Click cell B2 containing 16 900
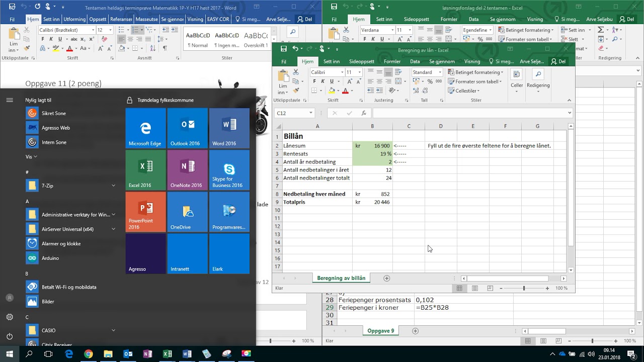 click(372, 146)
